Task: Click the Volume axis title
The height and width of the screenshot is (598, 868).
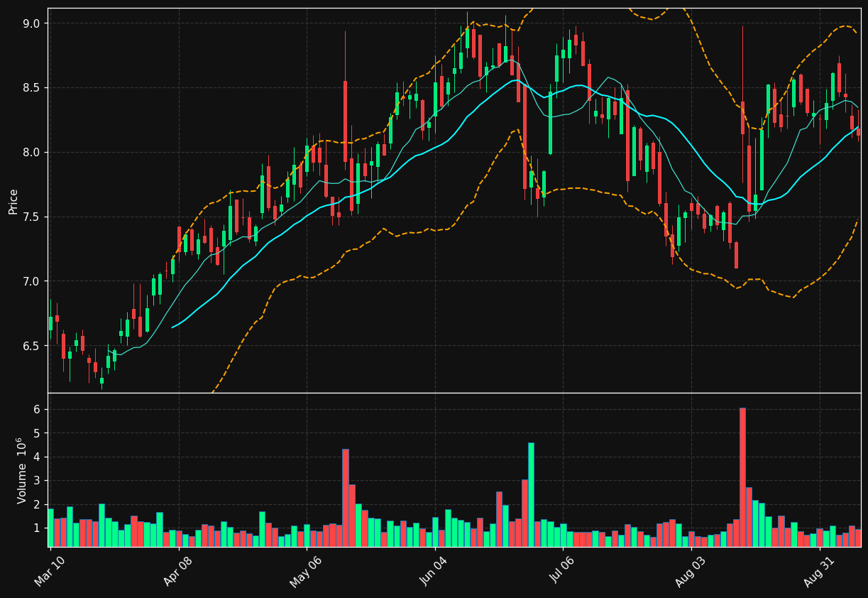Action: [x=22, y=470]
